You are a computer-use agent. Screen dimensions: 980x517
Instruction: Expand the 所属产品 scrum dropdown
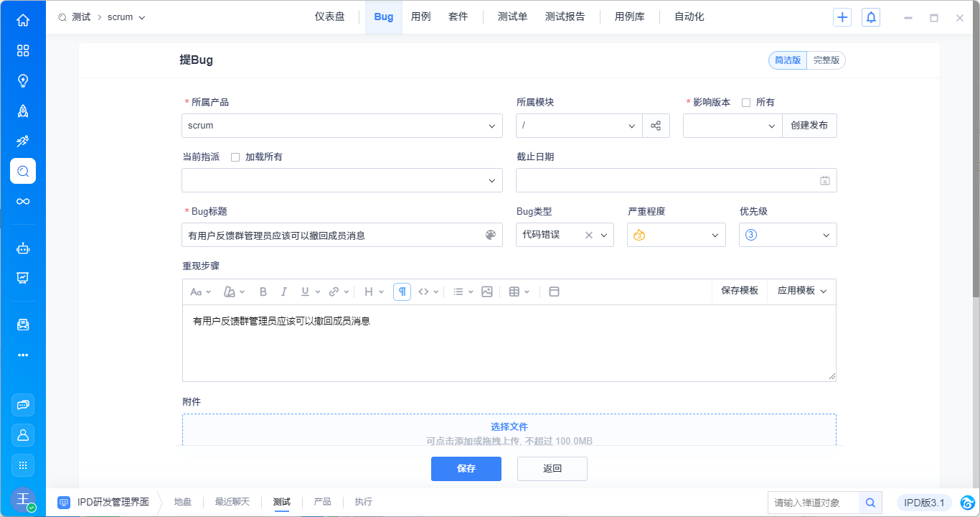(342, 126)
